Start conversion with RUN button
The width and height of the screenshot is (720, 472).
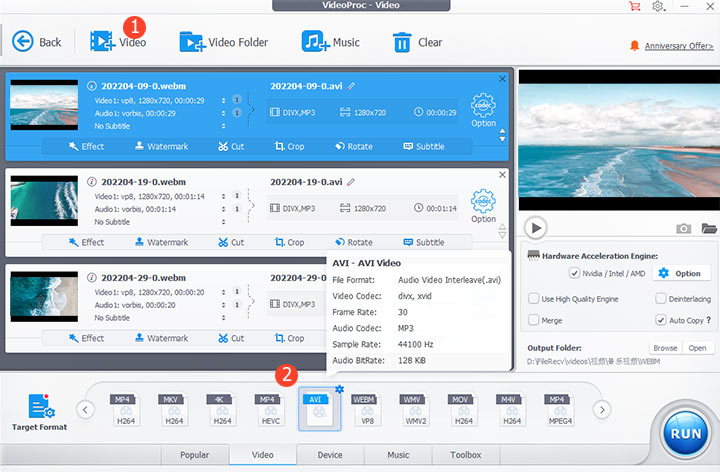[686, 433]
